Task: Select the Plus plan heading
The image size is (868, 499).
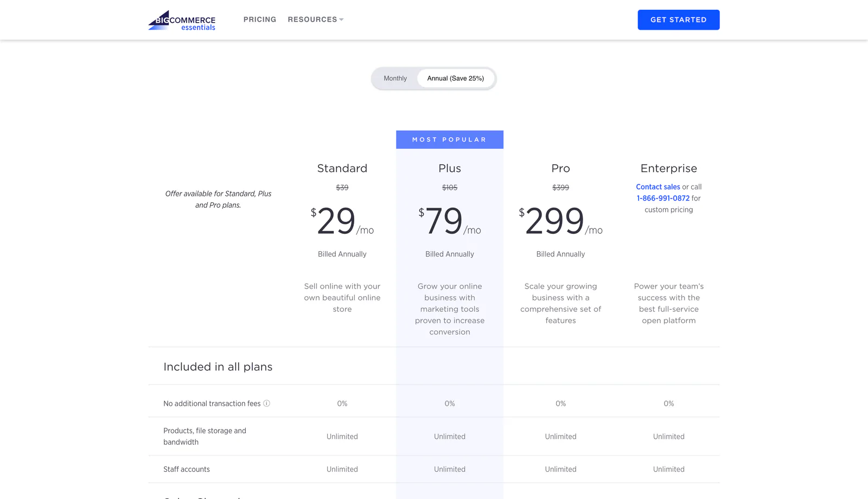Action: click(450, 168)
